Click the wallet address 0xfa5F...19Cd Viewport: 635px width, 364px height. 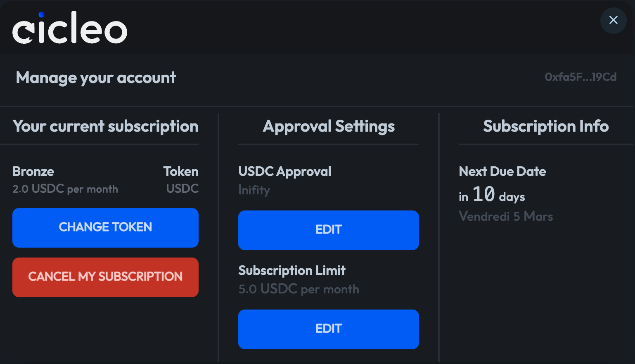click(580, 77)
